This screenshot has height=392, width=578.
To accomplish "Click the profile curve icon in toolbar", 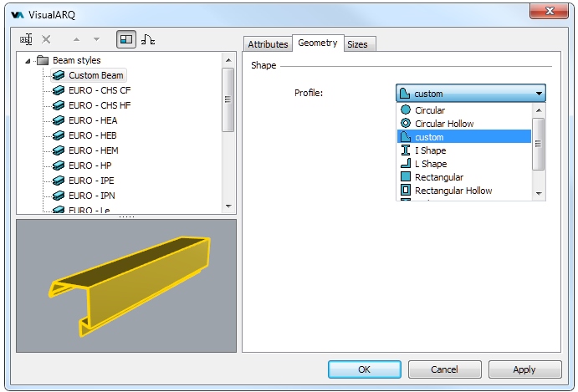I will click(x=148, y=39).
